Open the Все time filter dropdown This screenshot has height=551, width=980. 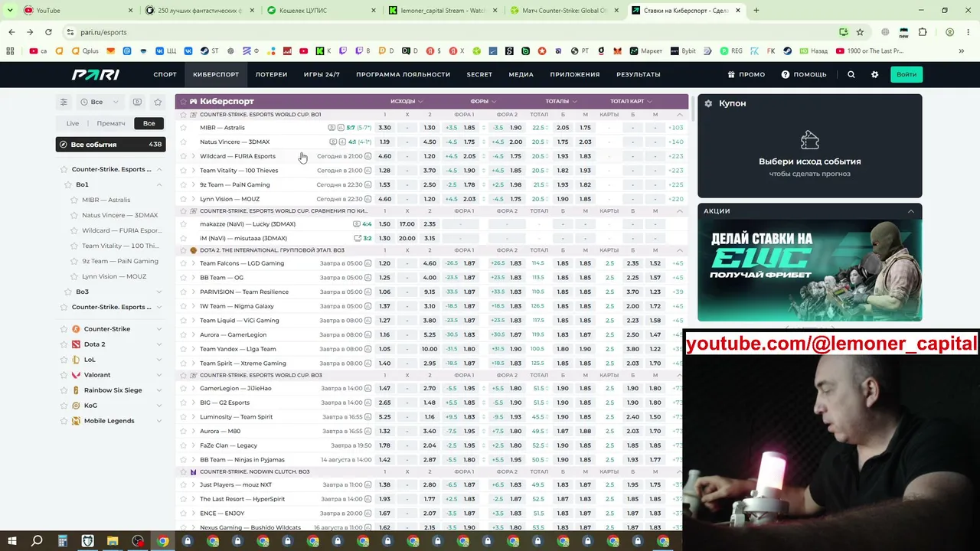coord(100,102)
